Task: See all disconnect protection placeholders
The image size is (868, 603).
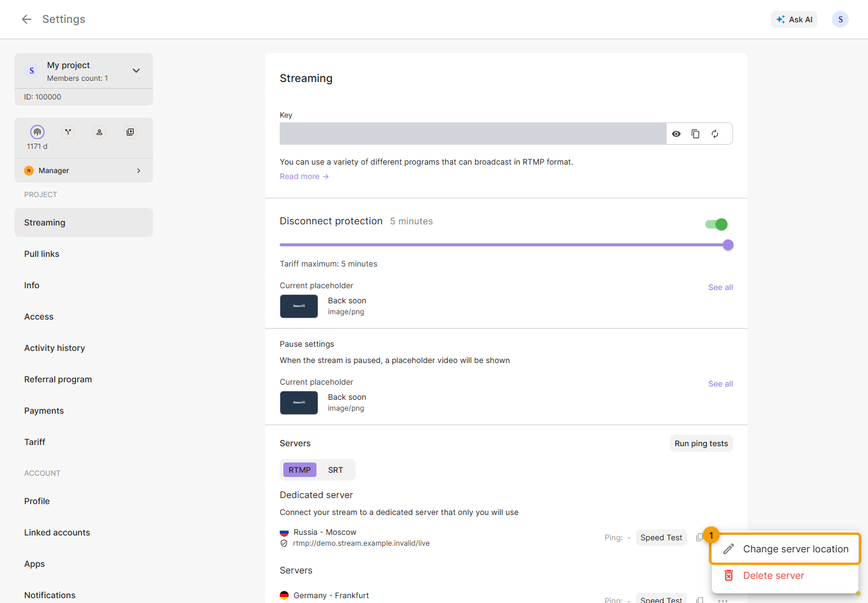Action: (720, 288)
